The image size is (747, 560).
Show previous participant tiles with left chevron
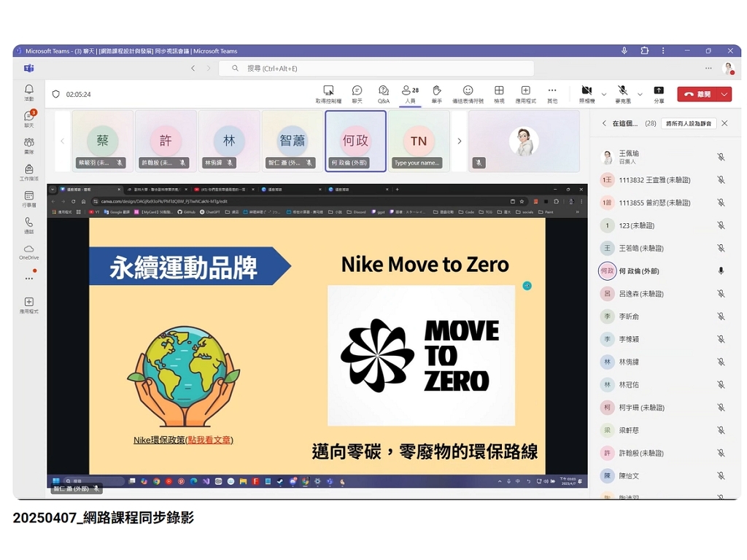(x=62, y=141)
